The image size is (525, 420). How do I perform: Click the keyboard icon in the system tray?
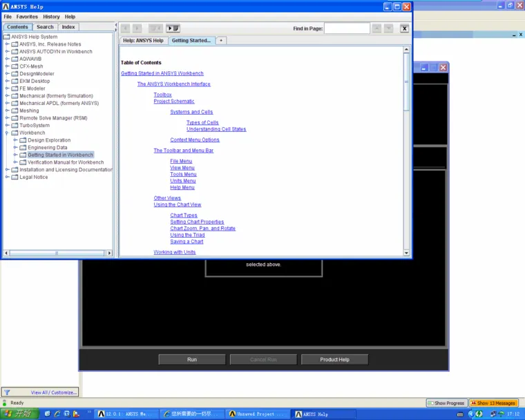pyautogui.click(x=460, y=414)
